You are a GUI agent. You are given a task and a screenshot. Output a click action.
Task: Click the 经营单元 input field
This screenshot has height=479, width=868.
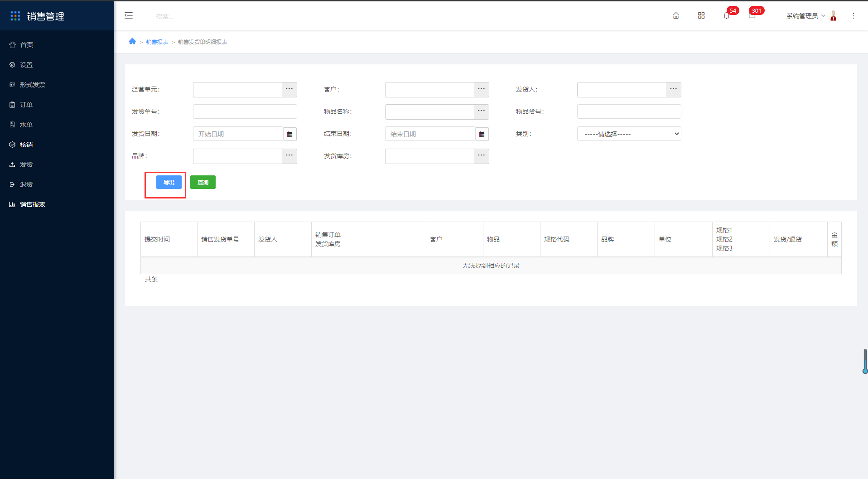(x=238, y=89)
